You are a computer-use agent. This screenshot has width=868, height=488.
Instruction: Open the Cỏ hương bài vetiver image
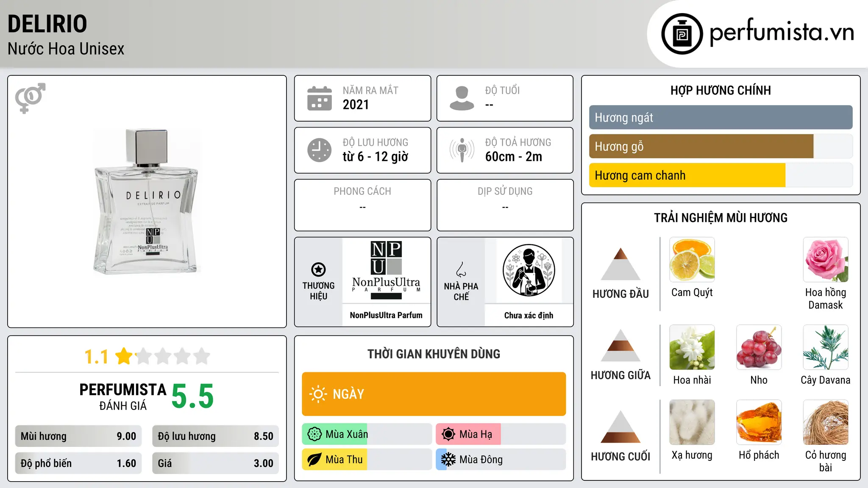826,422
